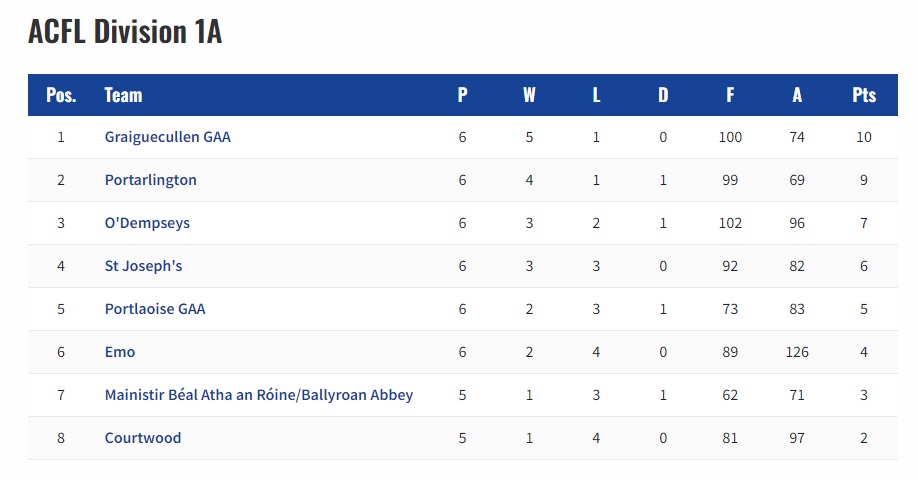Click the ACFL Division 1A heading

125,31
